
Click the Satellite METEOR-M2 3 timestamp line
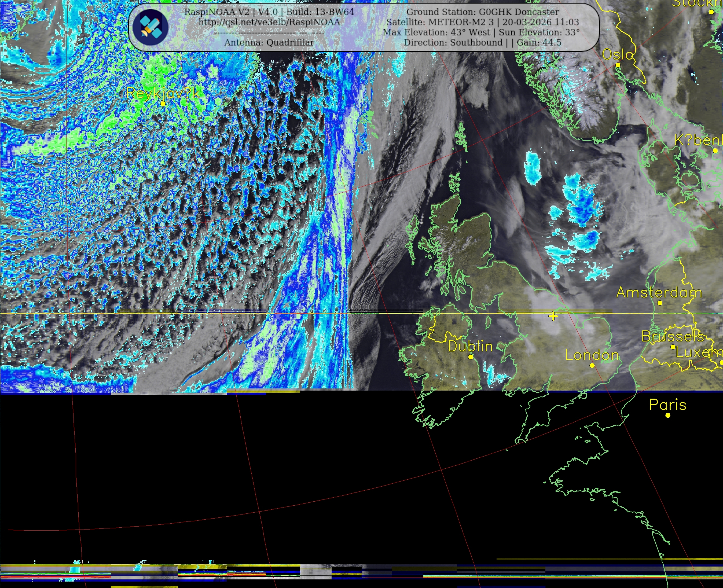482,22
